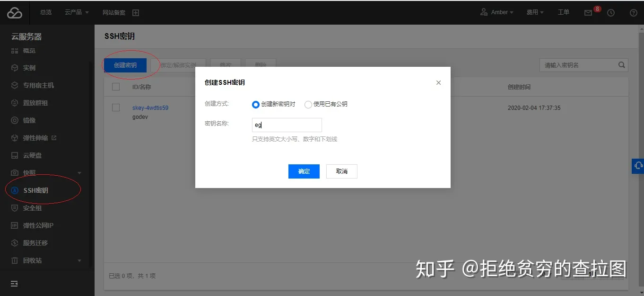The height and width of the screenshot is (296, 644).
Task: Click the clock history icon in top bar
Action: point(610,12)
